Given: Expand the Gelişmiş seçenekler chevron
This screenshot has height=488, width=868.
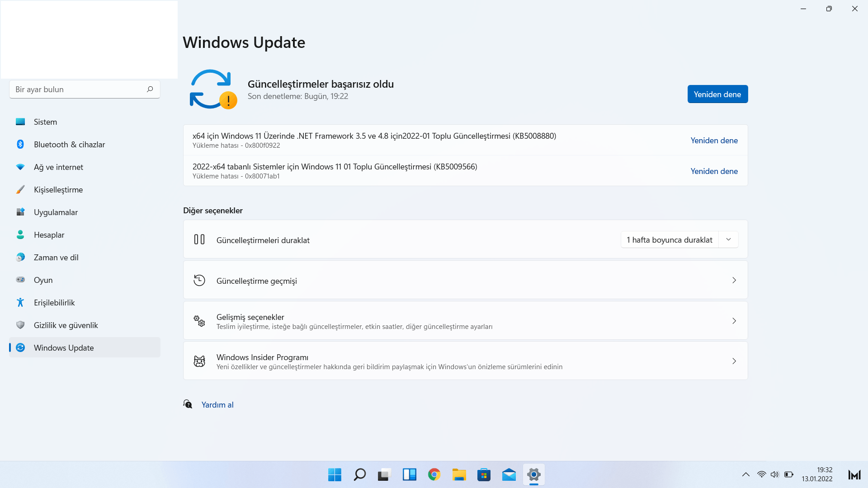Looking at the screenshot, I should coord(734,321).
